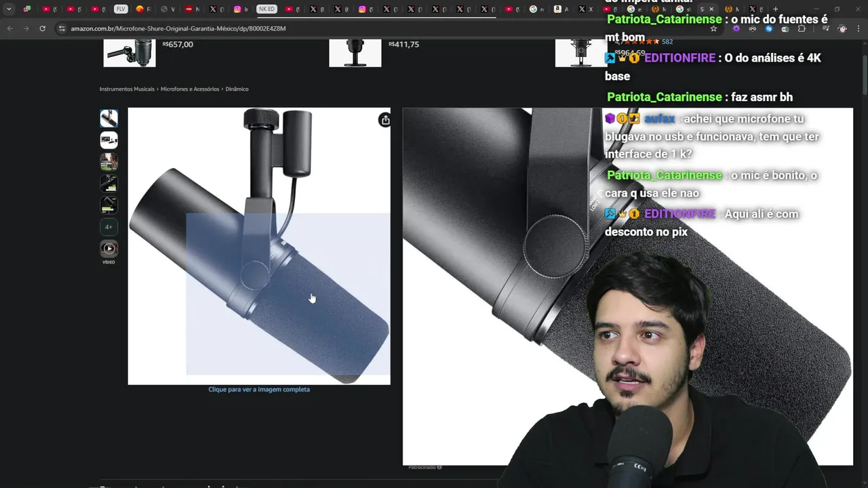Click the R$411,75 price
Screen dimensions: 868x488
coord(403,45)
